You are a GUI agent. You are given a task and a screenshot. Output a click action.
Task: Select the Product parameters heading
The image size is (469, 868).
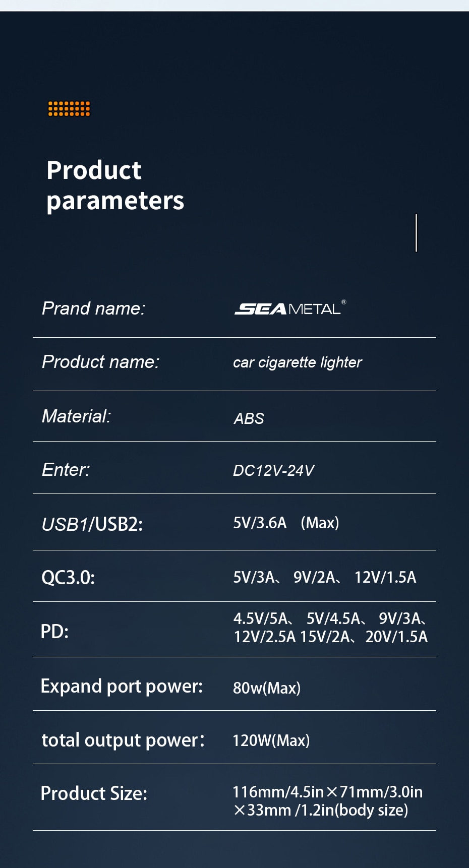115,185
